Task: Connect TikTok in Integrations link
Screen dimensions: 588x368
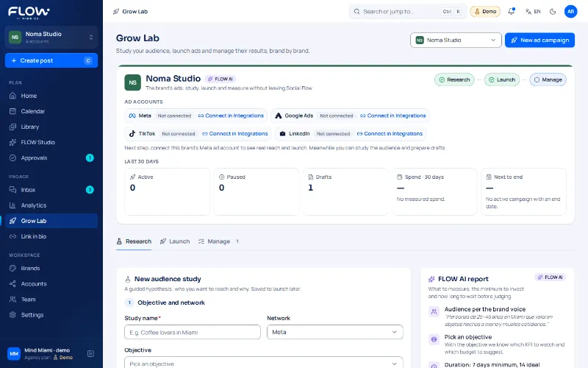Action: 235,134
